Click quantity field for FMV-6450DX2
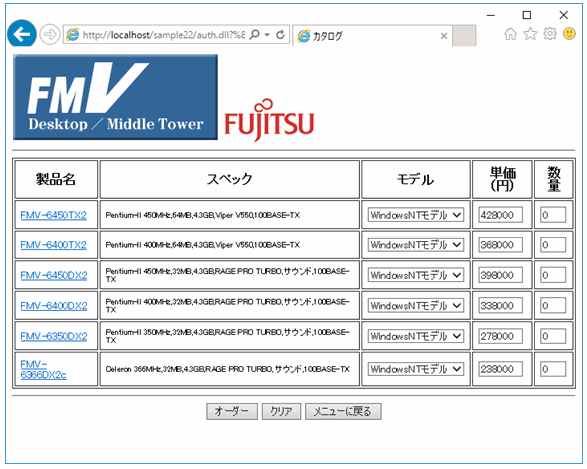The height and width of the screenshot is (469, 587). [x=553, y=275]
